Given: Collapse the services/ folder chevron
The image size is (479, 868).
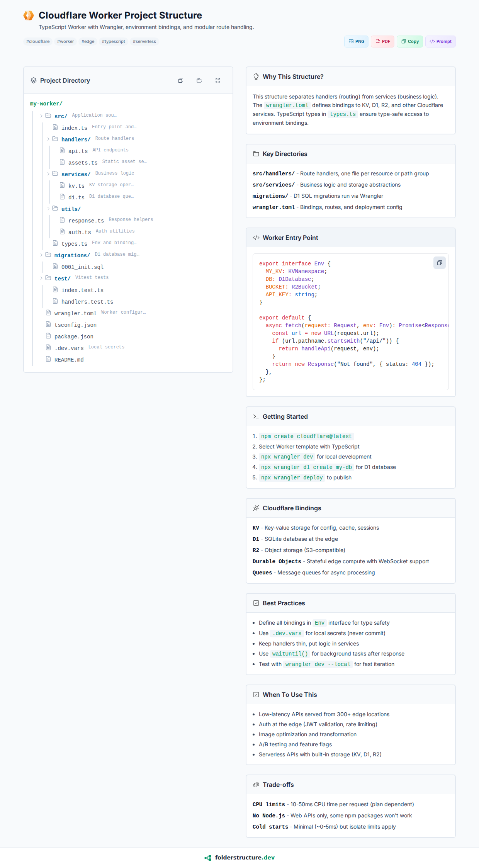Looking at the screenshot, I should [48, 174].
